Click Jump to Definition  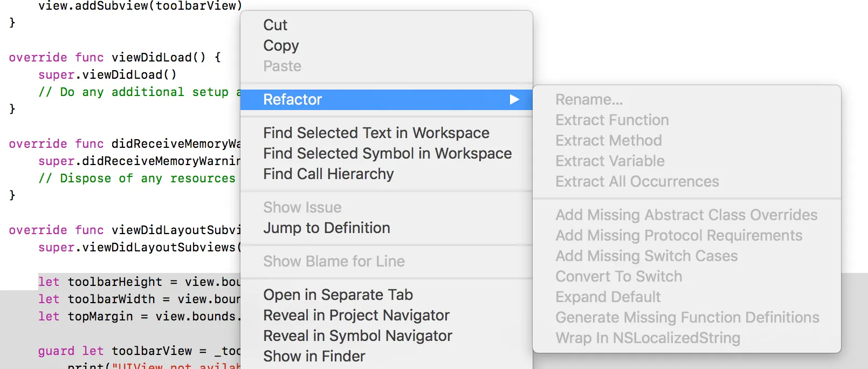coord(326,228)
